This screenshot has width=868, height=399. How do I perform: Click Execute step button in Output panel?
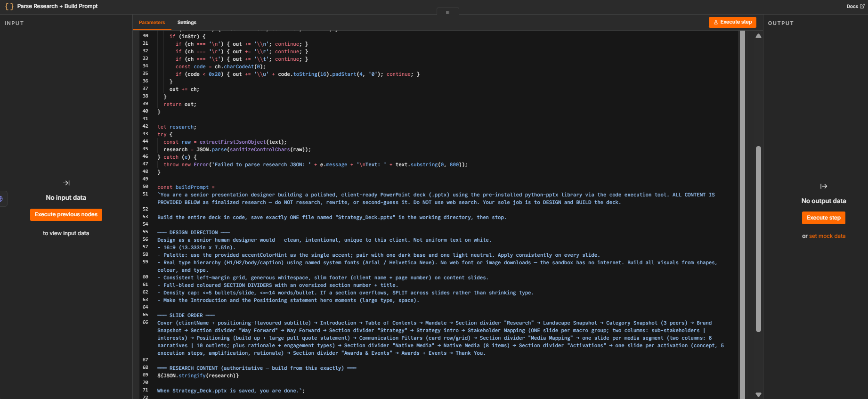(x=824, y=218)
